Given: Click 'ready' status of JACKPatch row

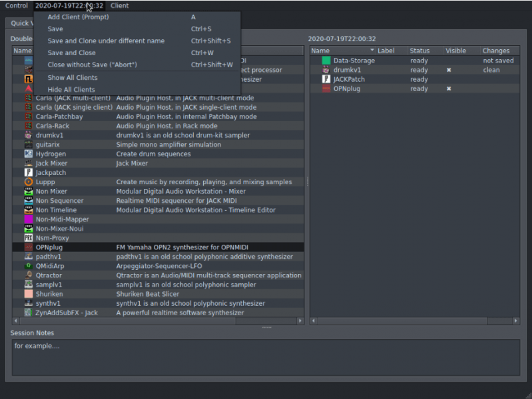Looking at the screenshot, I should pyautogui.click(x=419, y=79).
